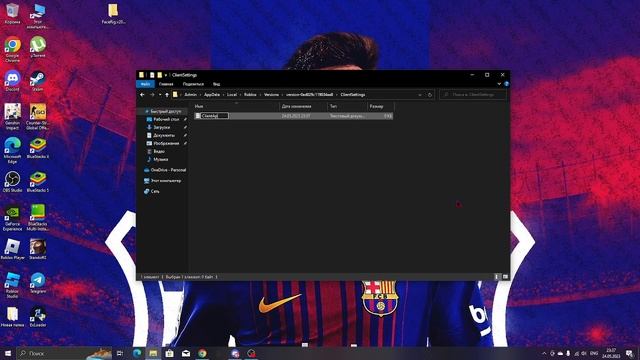
Task: Open Discord desktop shortcut
Action: 12,80
